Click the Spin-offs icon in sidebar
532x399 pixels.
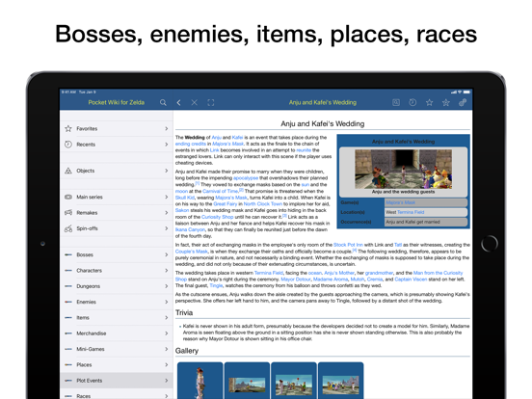click(68, 228)
